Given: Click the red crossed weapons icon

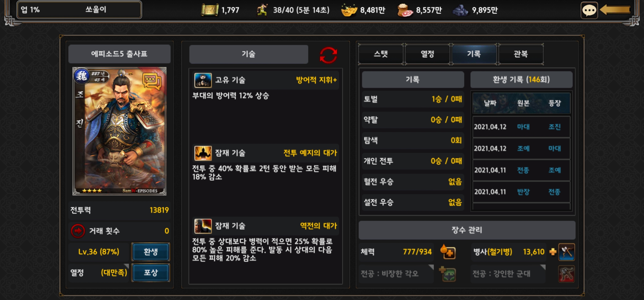Looking at the screenshot, I should (566, 274).
